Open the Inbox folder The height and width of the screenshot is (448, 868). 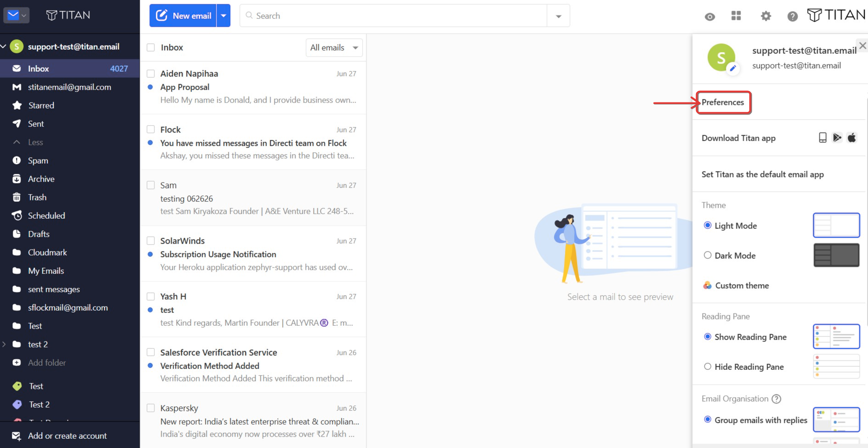tap(70, 68)
